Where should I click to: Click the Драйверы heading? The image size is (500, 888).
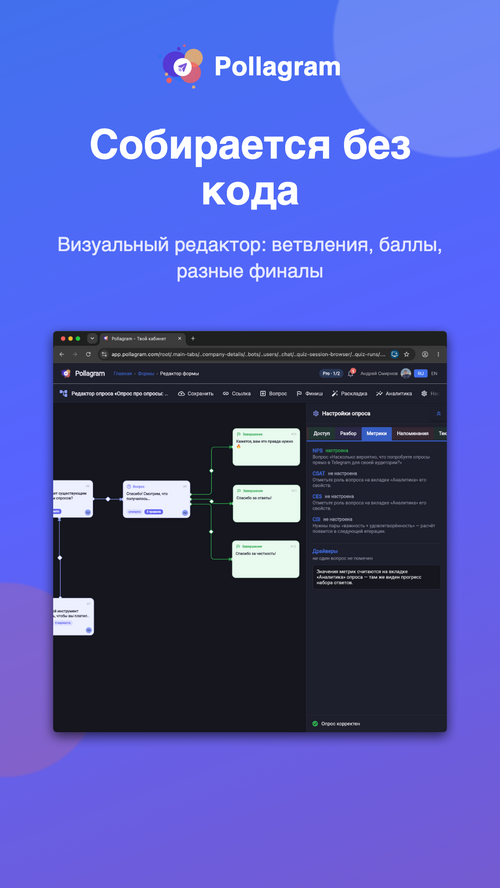[325, 551]
